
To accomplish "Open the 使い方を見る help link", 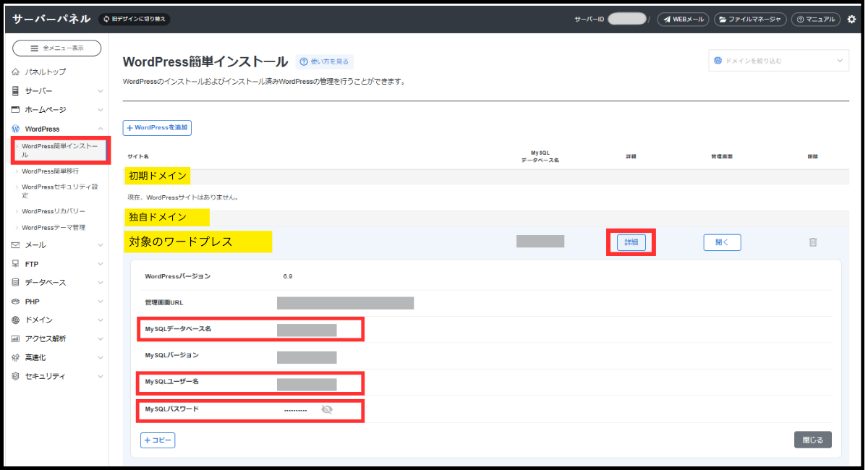I will [x=325, y=62].
